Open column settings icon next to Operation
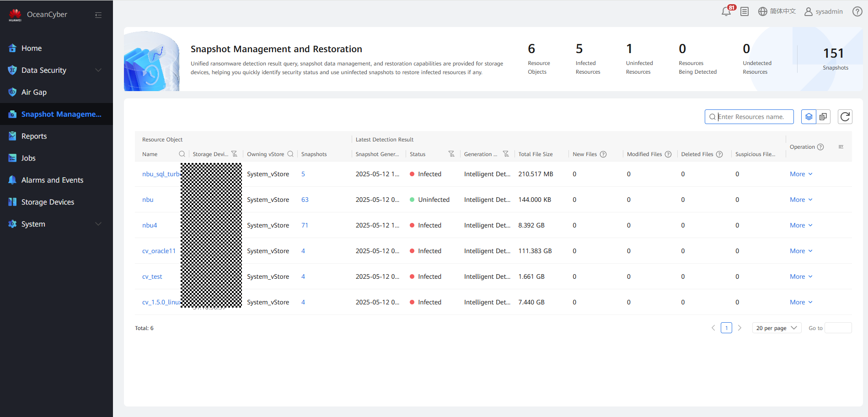The height and width of the screenshot is (417, 868). [841, 147]
